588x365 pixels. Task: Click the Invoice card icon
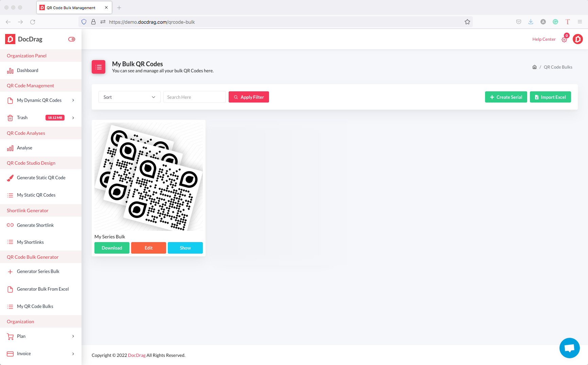click(10, 354)
